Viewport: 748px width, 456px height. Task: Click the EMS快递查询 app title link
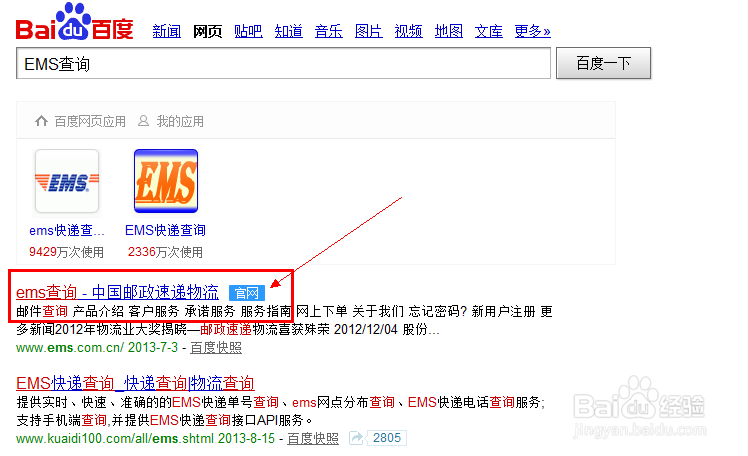166,230
